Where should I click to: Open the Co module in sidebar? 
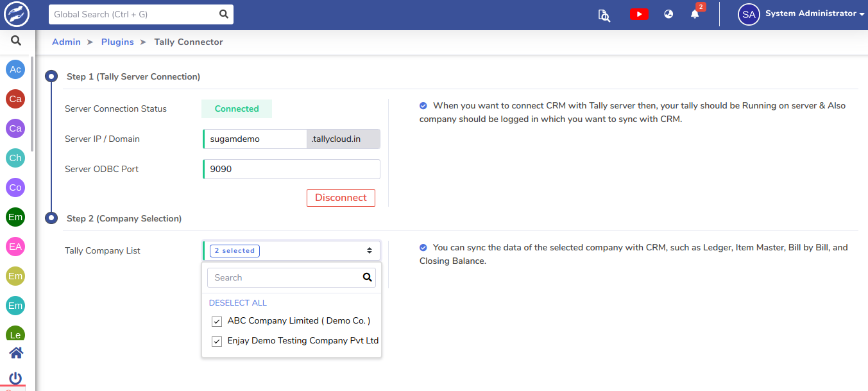click(15, 187)
